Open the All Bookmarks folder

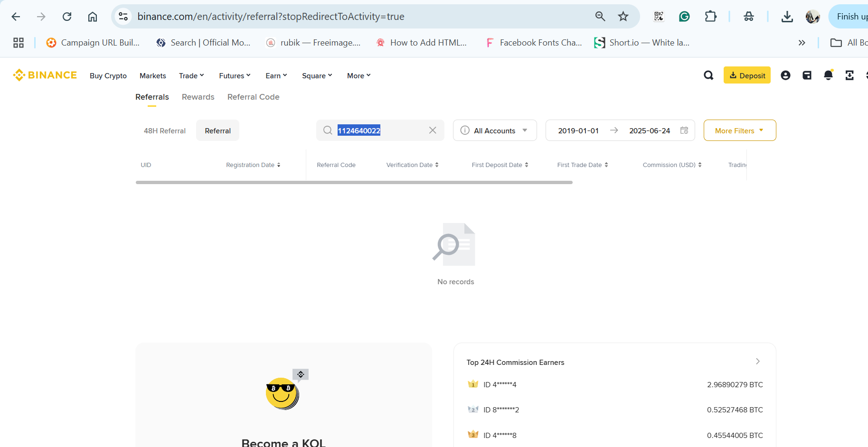coord(849,43)
